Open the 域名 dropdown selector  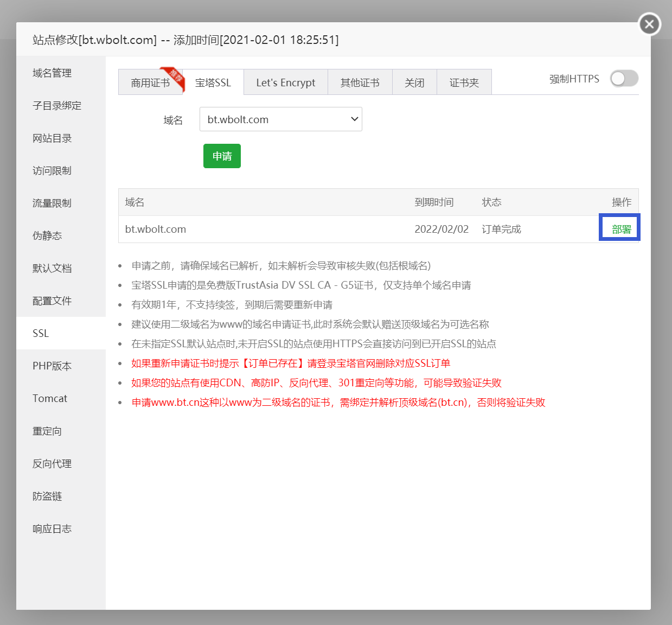coord(280,119)
